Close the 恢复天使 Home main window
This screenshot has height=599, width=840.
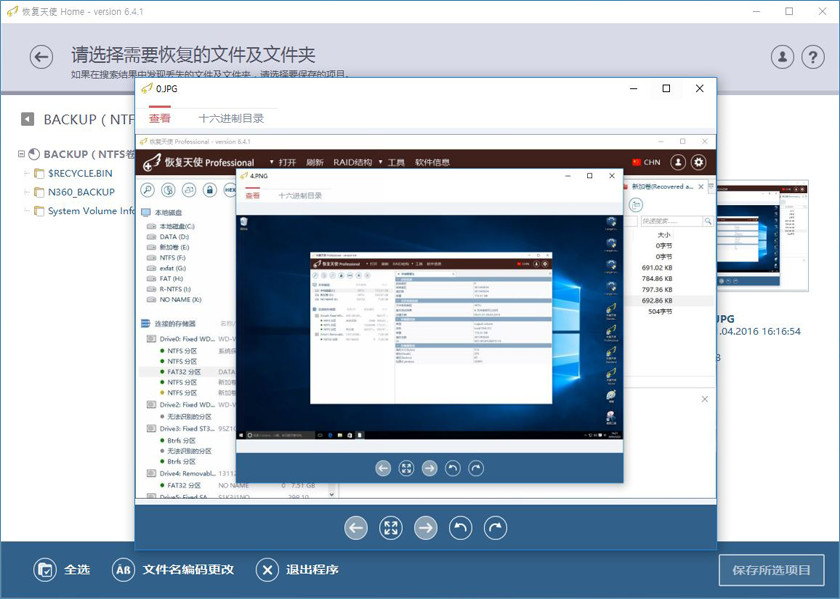822,11
